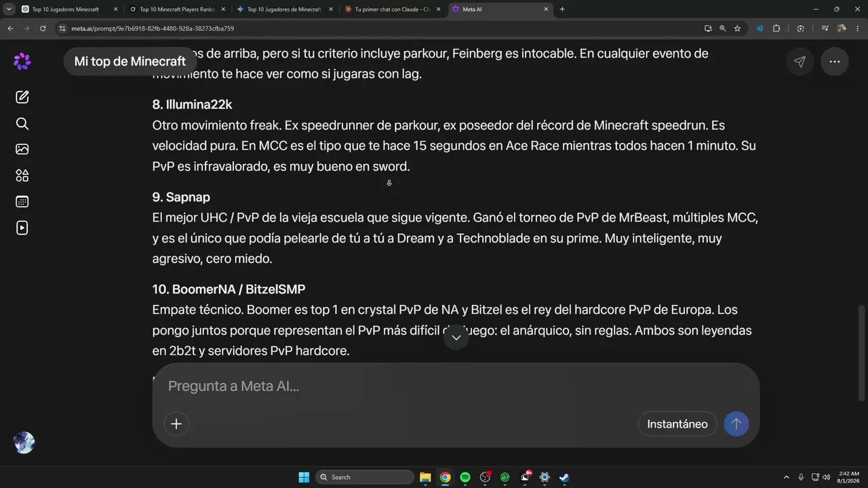
Task: Open the image gallery icon in sidebar
Action: [22, 149]
